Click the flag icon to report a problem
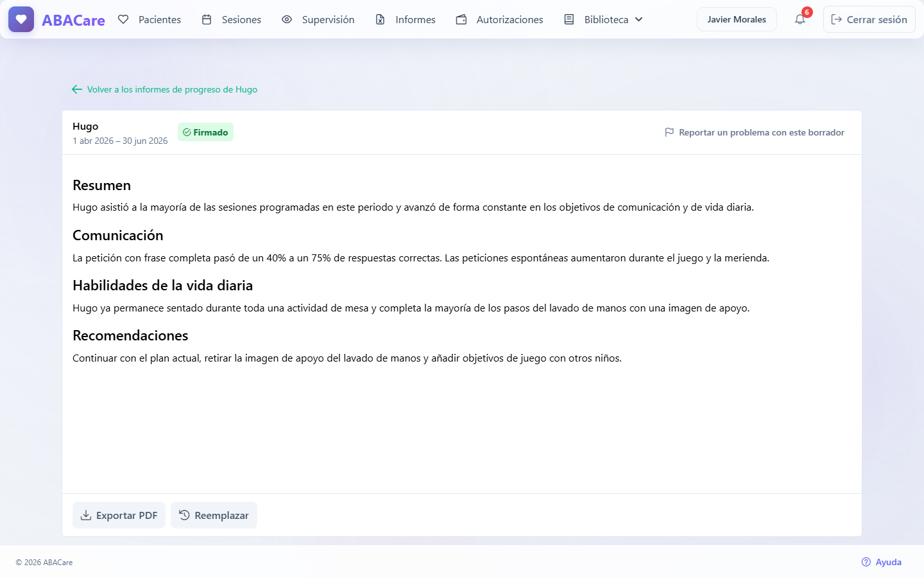This screenshot has height=578, width=924. tap(669, 132)
